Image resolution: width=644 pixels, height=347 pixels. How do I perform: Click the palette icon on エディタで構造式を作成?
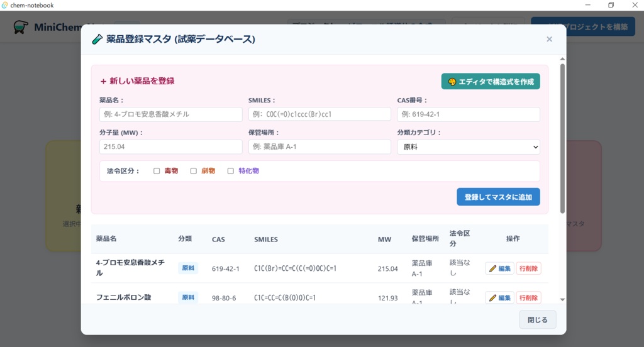tap(452, 82)
